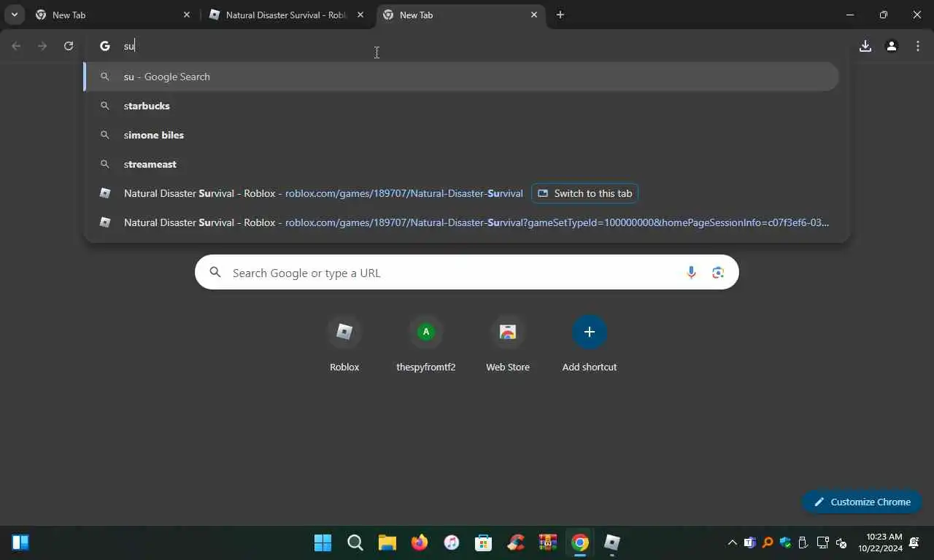Click the 'Search Google or type a URL' box
Image resolution: width=934 pixels, height=560 pixels.
point(467,273)
